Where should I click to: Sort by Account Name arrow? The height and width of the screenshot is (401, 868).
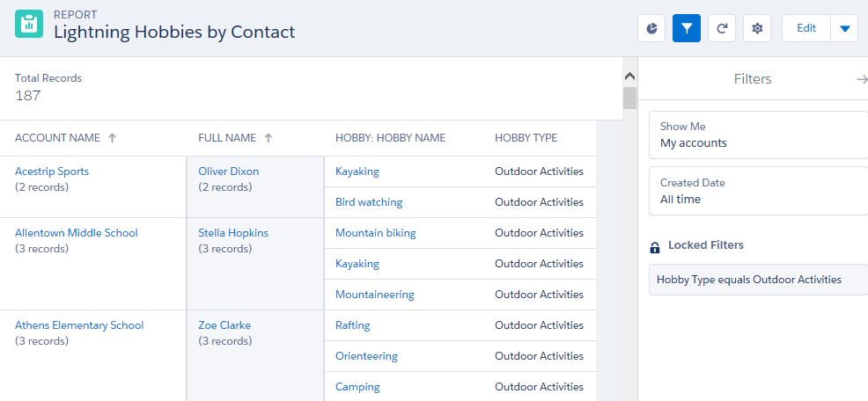(112, 138)
